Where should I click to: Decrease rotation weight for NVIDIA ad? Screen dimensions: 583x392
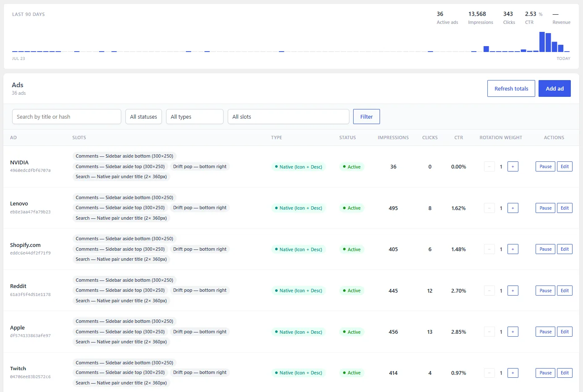489,166
